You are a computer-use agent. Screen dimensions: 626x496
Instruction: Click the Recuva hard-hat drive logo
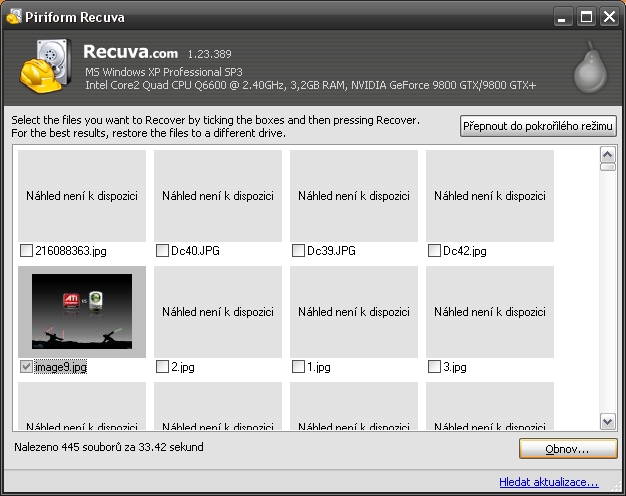pos(46,65)
